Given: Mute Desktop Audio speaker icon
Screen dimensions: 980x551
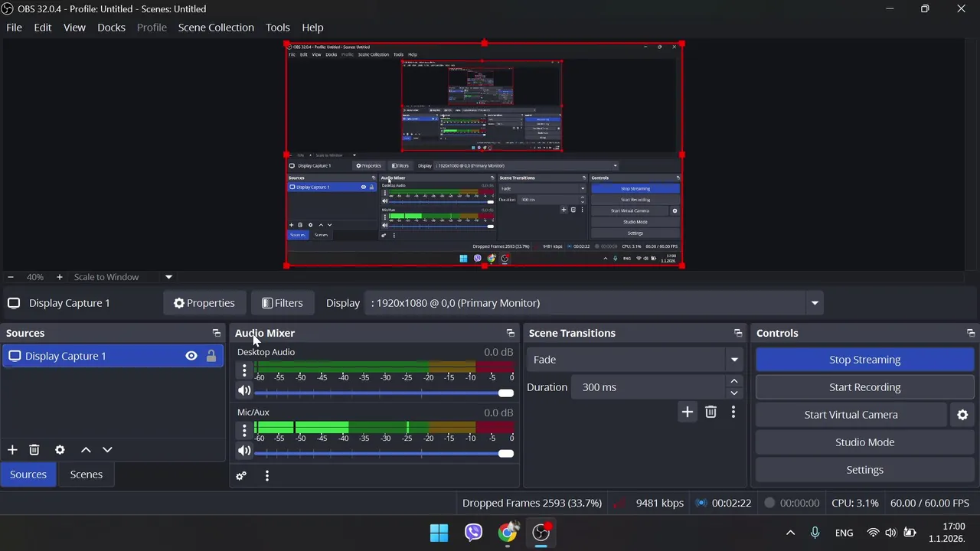Looking at the screenshot, I should coord(244,391).
